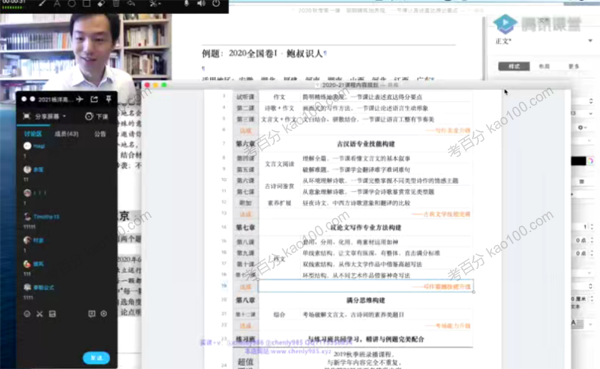
Task: Click the trash can to clear annotations
Action: pos(116,3)
